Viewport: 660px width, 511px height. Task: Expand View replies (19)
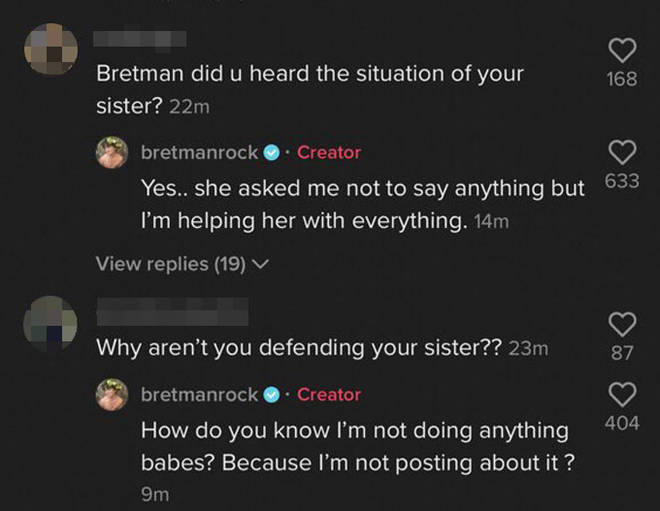[182, 264]
